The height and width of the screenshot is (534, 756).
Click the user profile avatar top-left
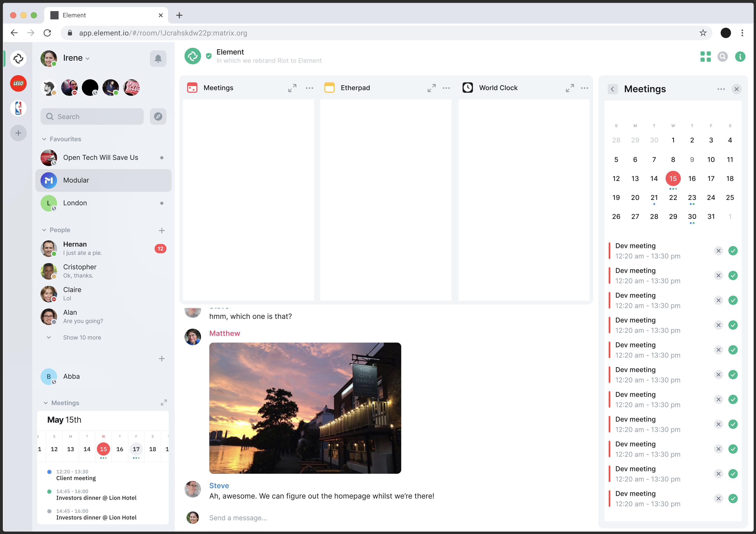coord(48,57)
